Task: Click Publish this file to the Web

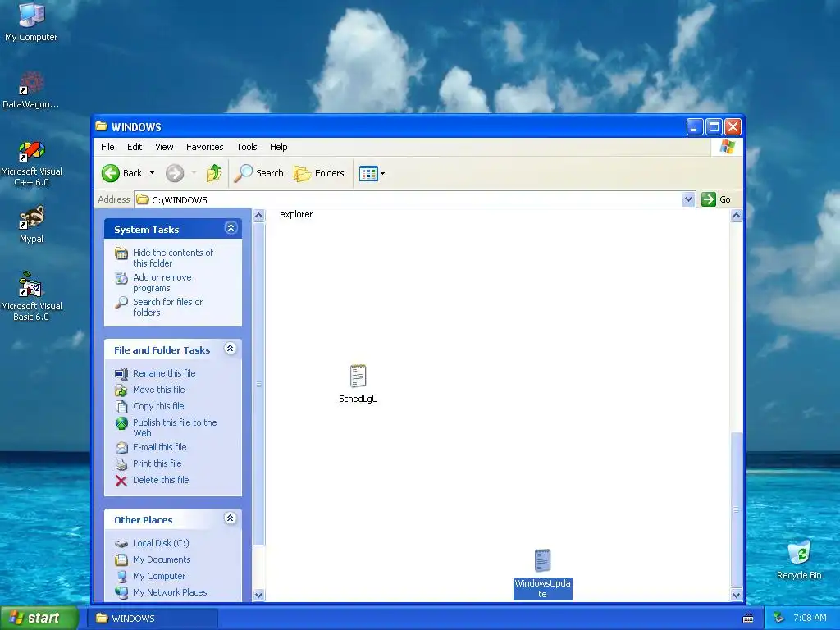Action: click(x=175, y=427)
